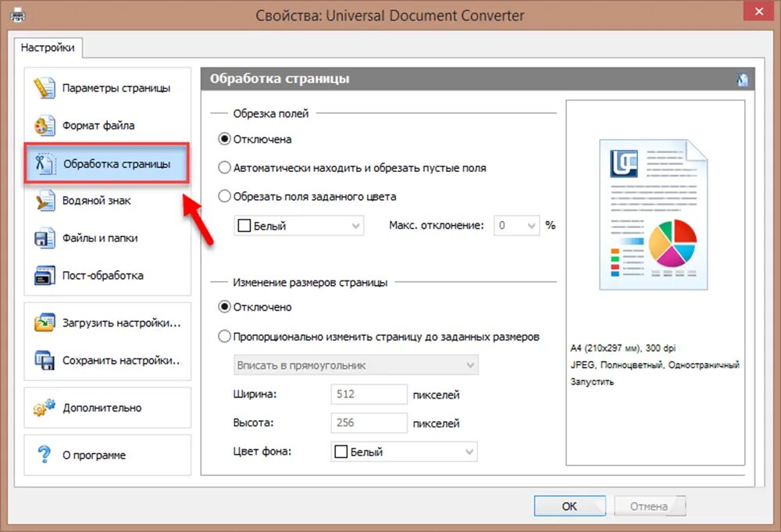Confirm settings with the OK button
This screenshot has width=781, height=532.
[x=570, y=506]
